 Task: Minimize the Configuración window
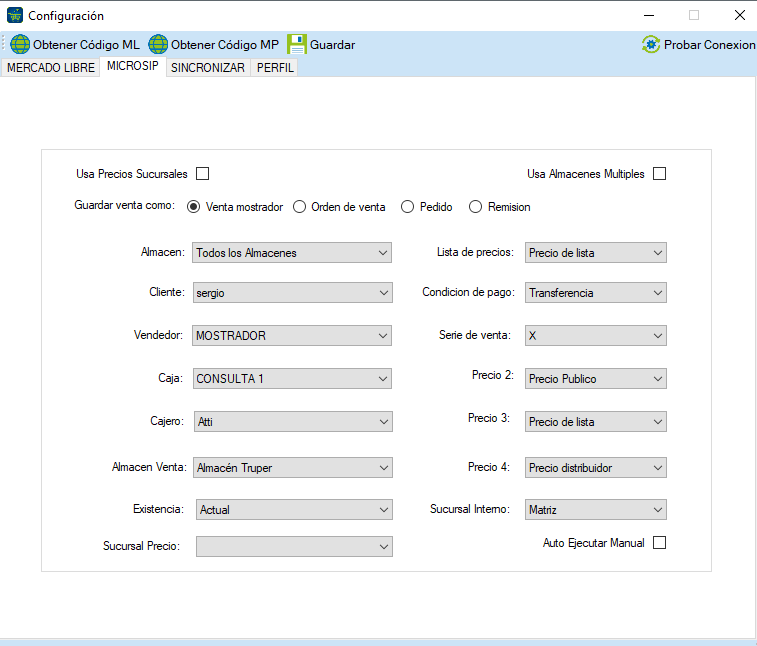[x=649, y=15]
